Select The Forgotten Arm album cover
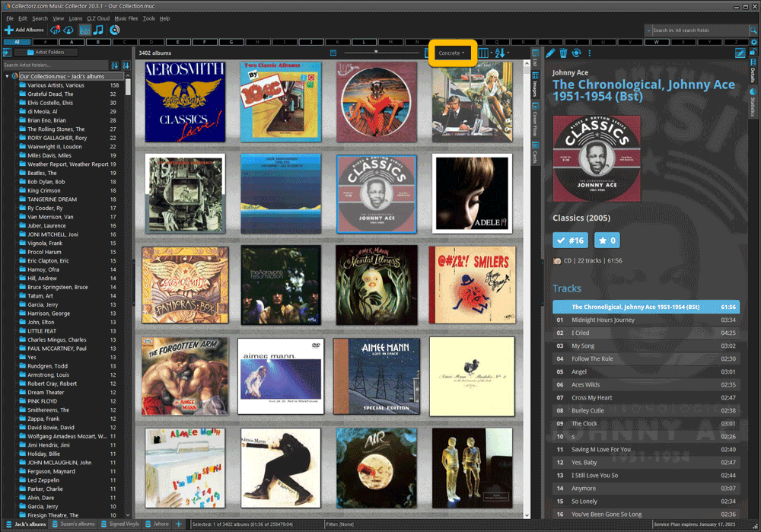This screenshot has height=532, width=761. click(x=185, y=376)
